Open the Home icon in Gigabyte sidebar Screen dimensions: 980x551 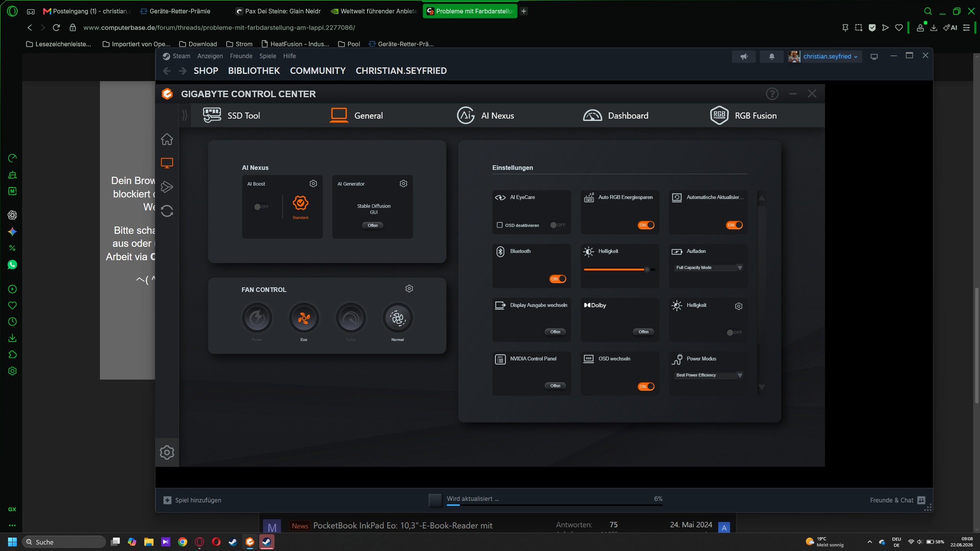point(167,139)
